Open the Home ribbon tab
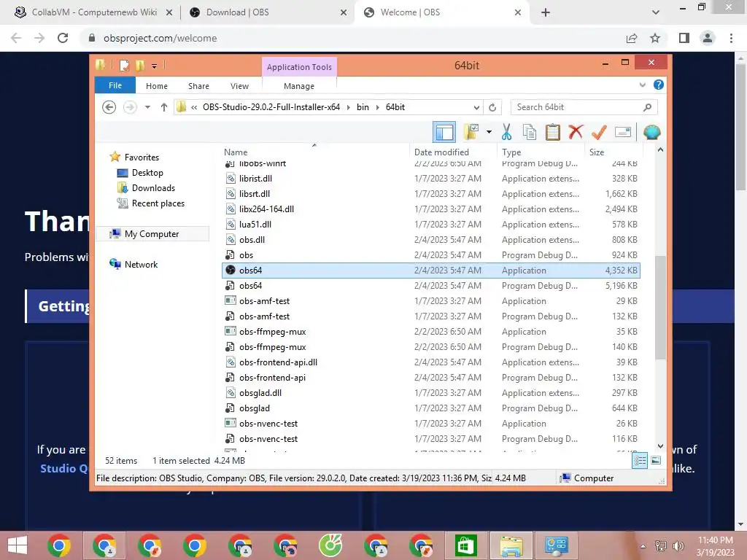Screen dimensions: 747x560 [157, 86]
